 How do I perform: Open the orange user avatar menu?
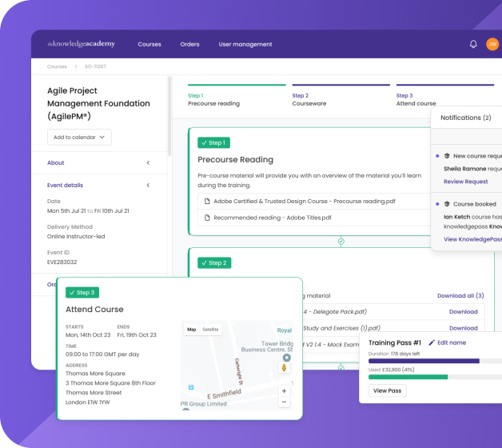492,44
